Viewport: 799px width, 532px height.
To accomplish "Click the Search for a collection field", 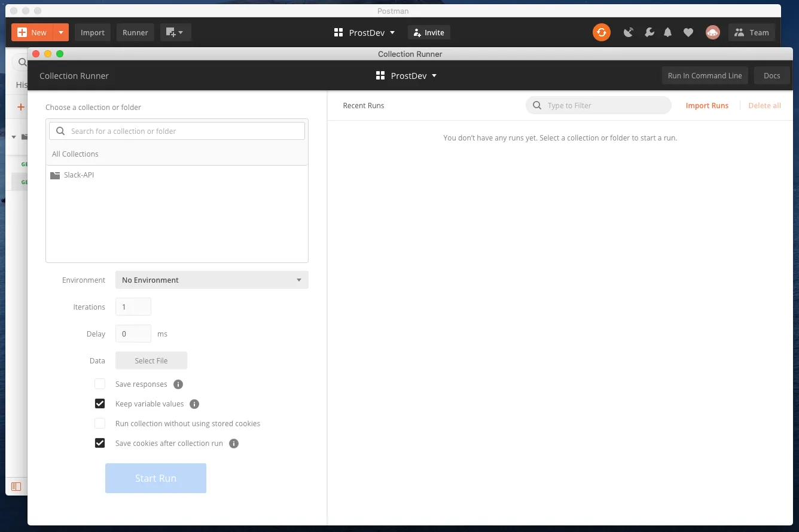I will click(x=177, y=131).
